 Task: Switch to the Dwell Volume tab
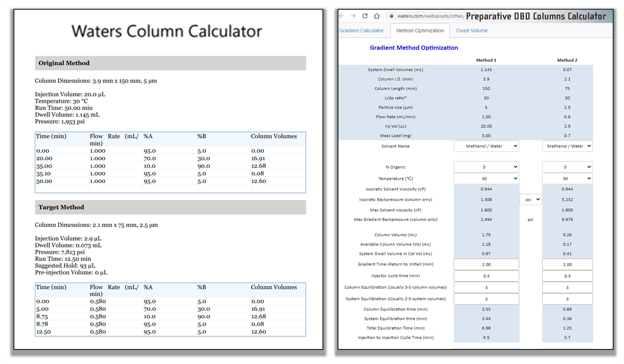pos(472,31)
